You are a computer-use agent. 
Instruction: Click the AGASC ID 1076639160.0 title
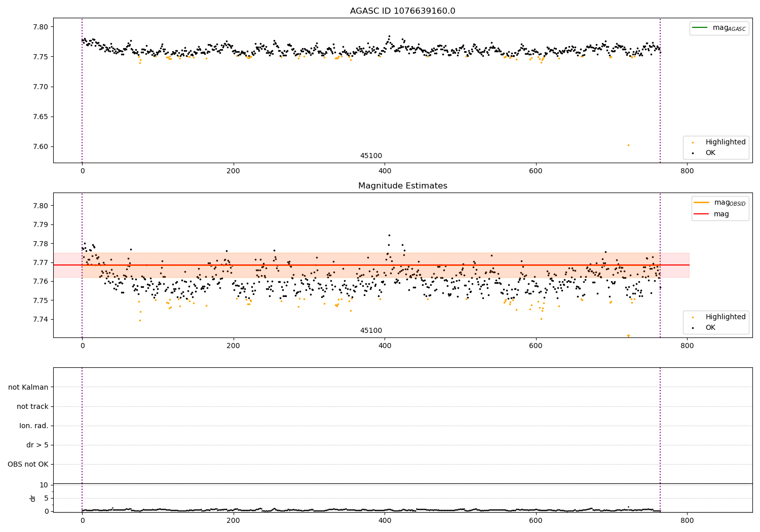pos(402,11)
